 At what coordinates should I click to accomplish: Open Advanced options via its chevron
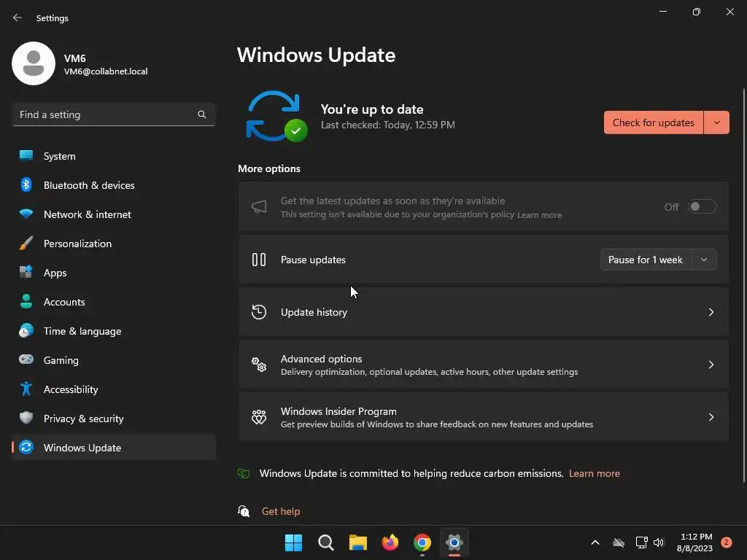click(711, 365)
